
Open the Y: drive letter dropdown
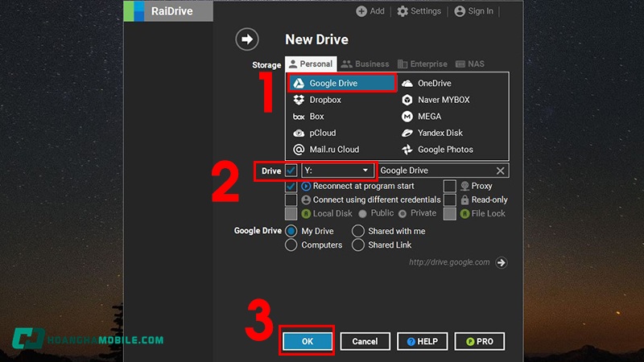[x=337, y=171]
